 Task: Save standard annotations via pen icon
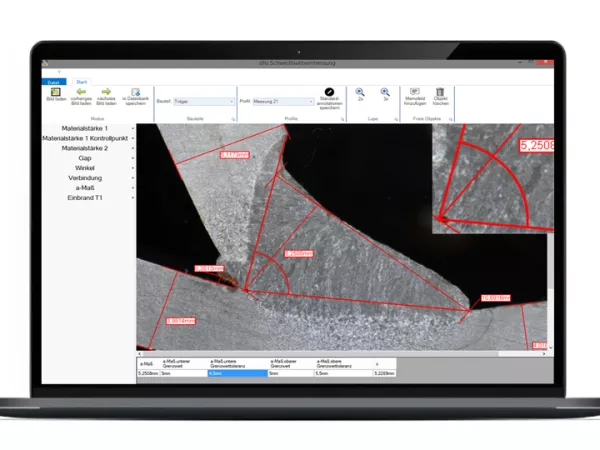[x=330, y=92]
